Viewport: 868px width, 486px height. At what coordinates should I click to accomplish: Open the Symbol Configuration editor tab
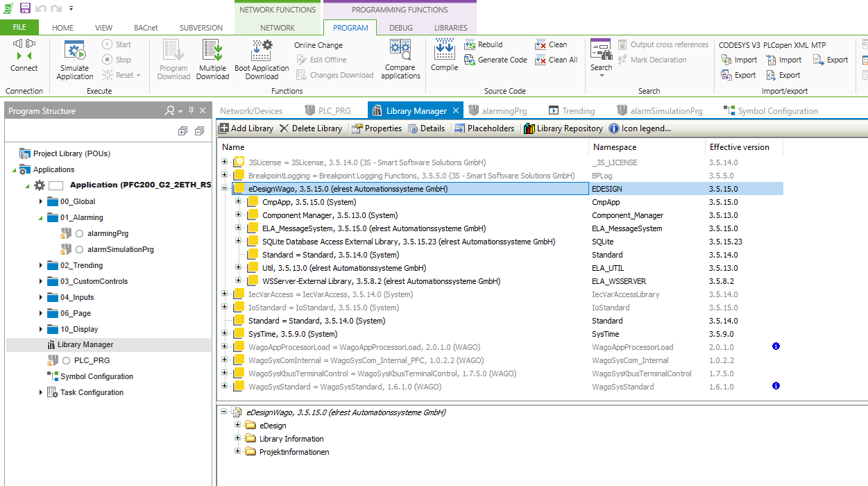[777, 111]
